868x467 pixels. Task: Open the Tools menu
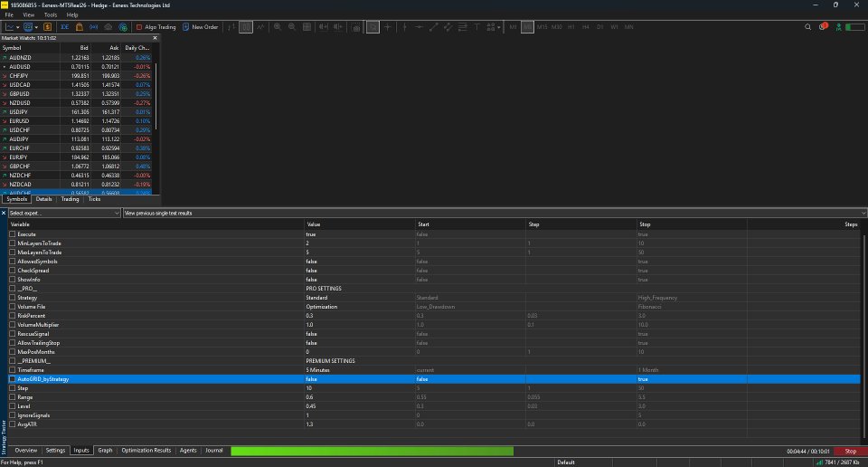click(x=51, y=15)
